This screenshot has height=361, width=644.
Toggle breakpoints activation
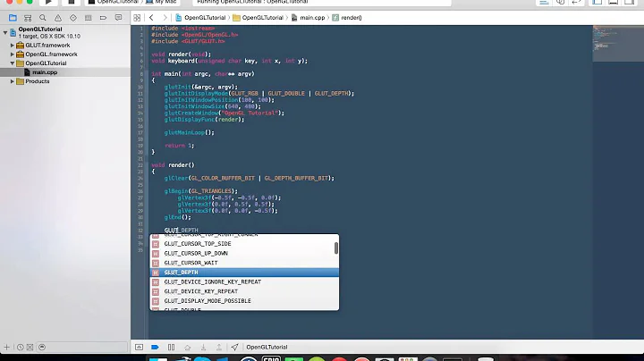coord(155,347)
